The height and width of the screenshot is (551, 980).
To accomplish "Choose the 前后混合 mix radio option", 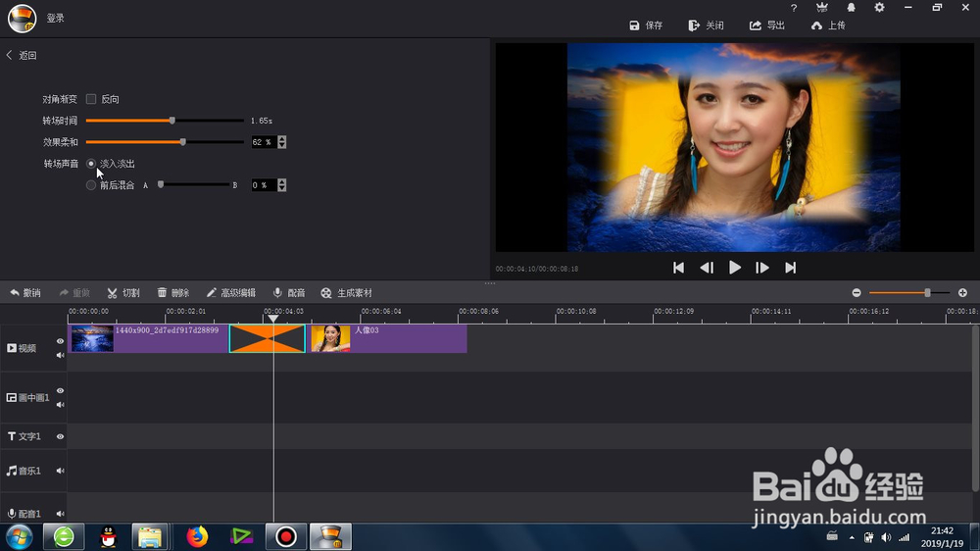I will pos(91,185).
